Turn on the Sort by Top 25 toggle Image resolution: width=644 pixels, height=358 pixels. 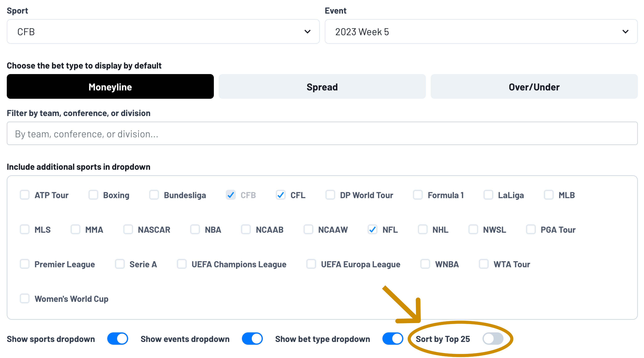pyautogui.click(x=493, y=339)
